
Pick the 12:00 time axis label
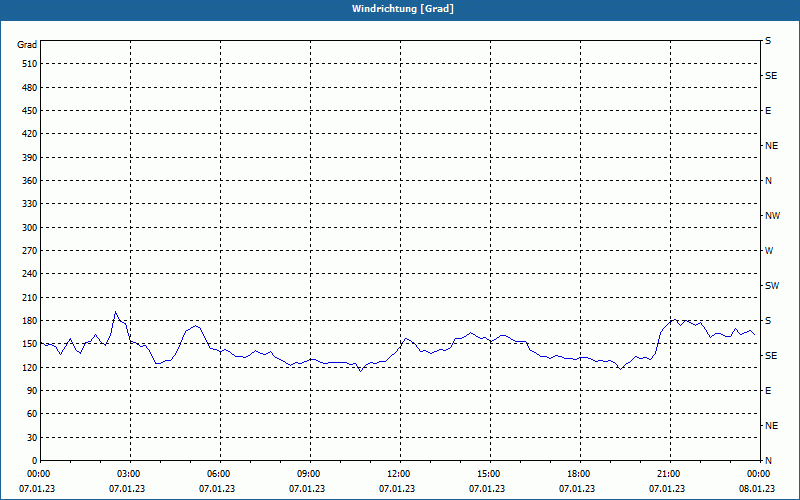(x=399, y=473)
